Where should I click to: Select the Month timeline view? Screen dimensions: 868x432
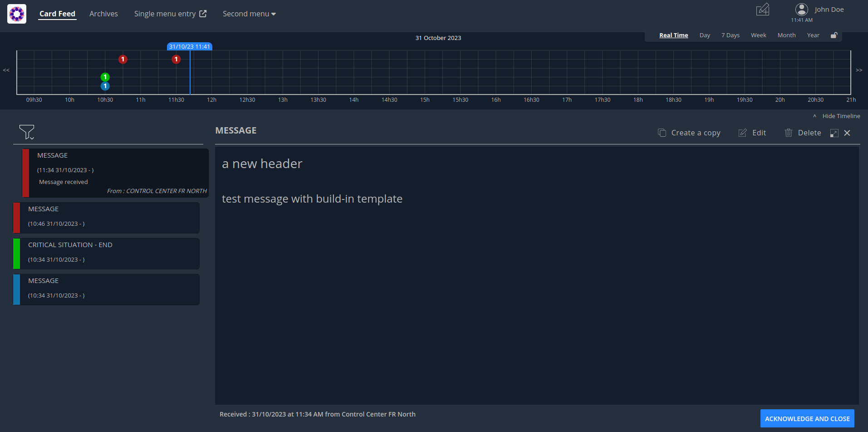[786, 35]
